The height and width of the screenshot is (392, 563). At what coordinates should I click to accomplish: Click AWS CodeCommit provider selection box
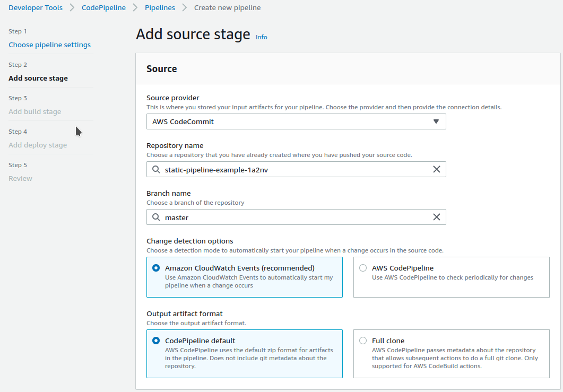pos(296,121)
